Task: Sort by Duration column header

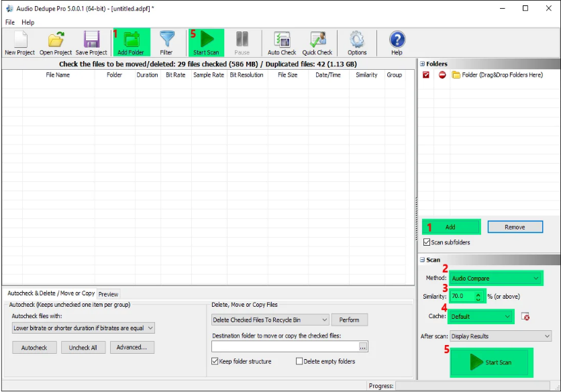Action: 148,75
